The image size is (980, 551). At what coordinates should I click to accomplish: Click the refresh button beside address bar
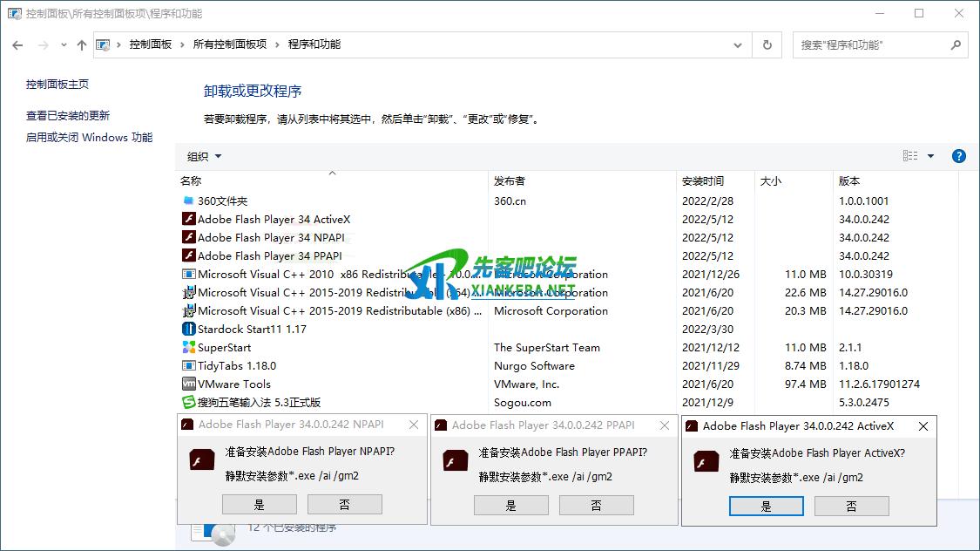point(767,44)
